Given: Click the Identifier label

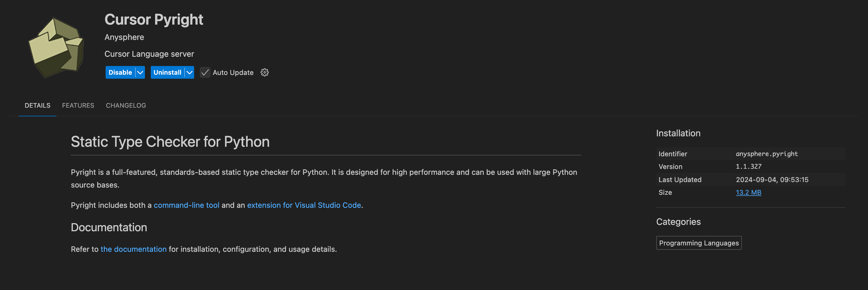Looking at the screenshot, I should 673,154.
